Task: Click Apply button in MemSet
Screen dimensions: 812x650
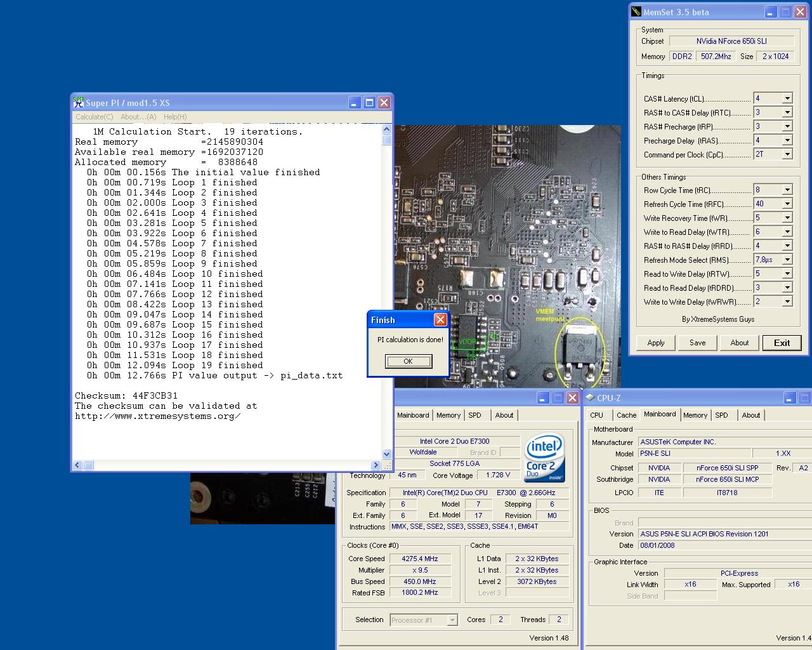Action: pyautogui.click(x=656, y=343)
